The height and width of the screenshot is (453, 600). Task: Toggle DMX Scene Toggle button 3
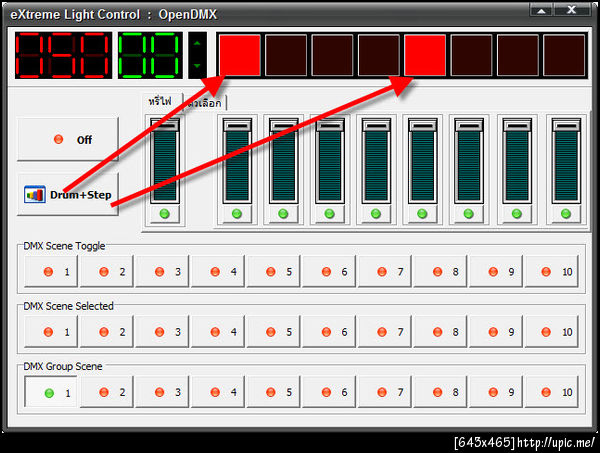click(162, 272)
